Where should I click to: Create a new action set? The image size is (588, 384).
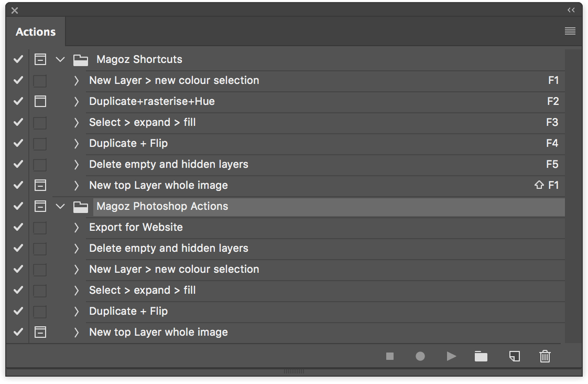(x=481, y=356)
